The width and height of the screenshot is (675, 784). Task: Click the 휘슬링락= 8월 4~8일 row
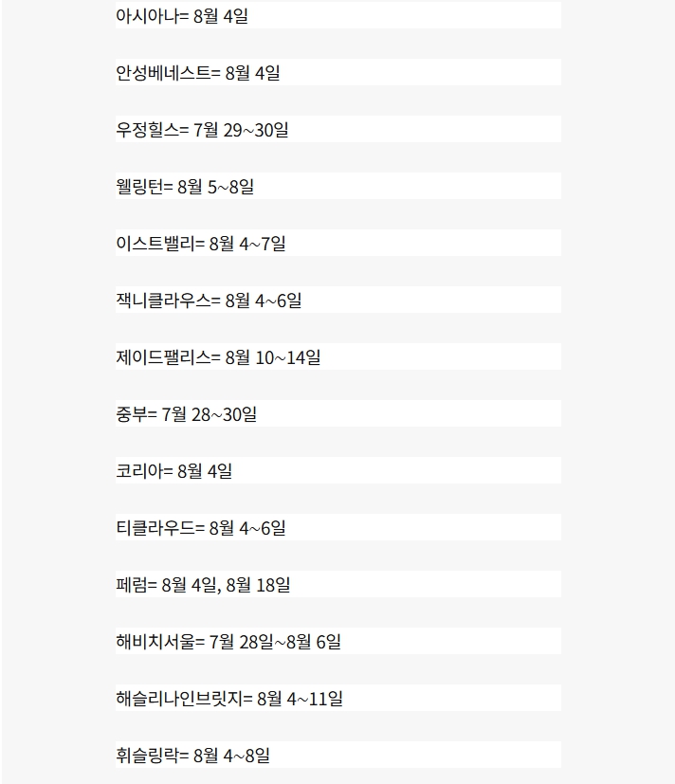[x=338, y=755]
